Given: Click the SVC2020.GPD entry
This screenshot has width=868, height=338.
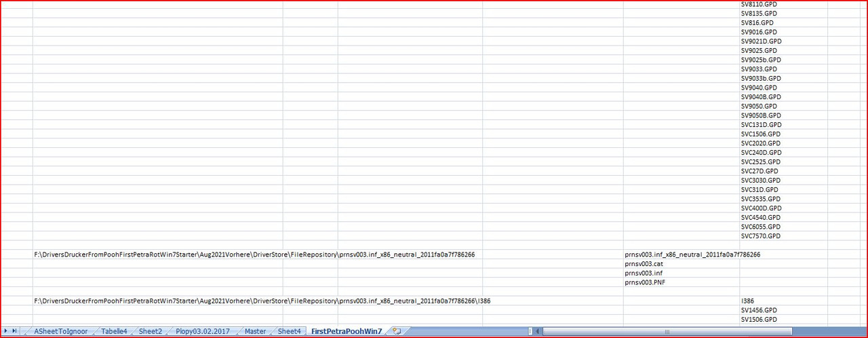Looking at the screenshot, I should 783,143.
